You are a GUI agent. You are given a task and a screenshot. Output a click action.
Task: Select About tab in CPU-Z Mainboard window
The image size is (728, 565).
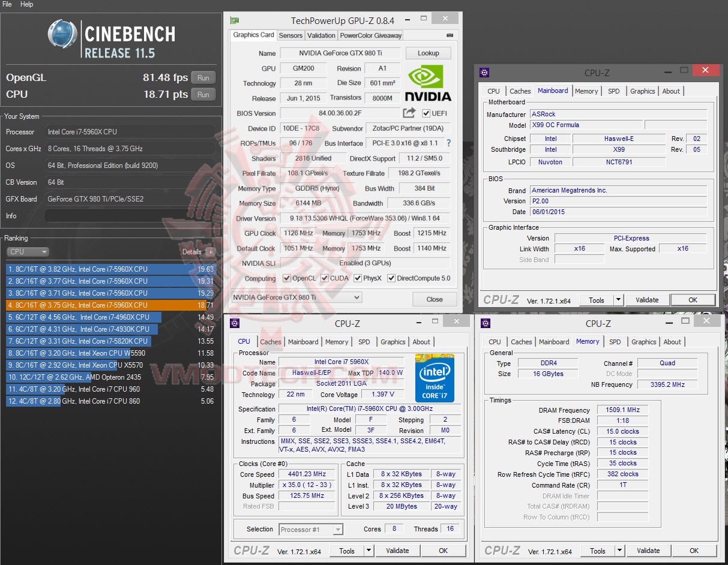671,91
